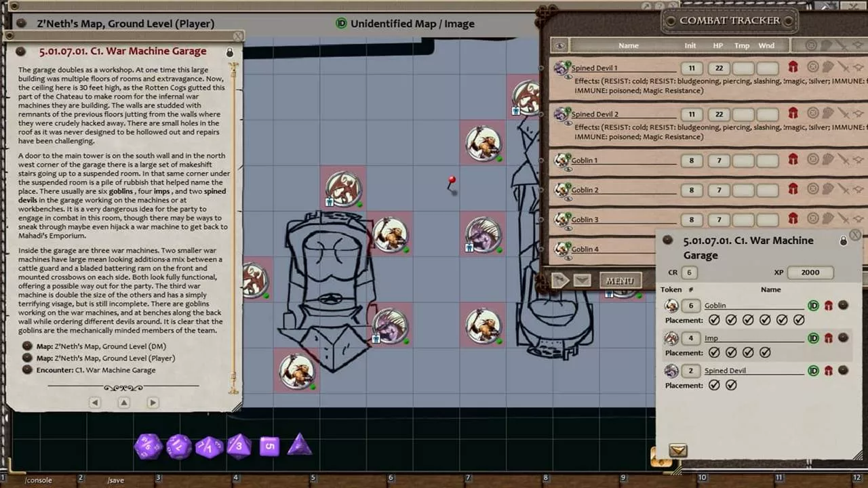Click the Goblin 1 Tmp field
The height and width of the screenshot is (488, 868).
coord(743,160)
